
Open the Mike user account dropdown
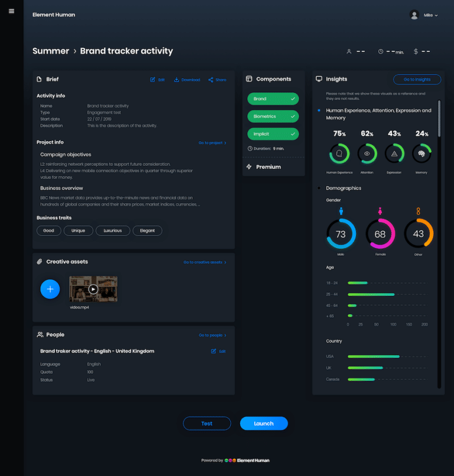424,15
